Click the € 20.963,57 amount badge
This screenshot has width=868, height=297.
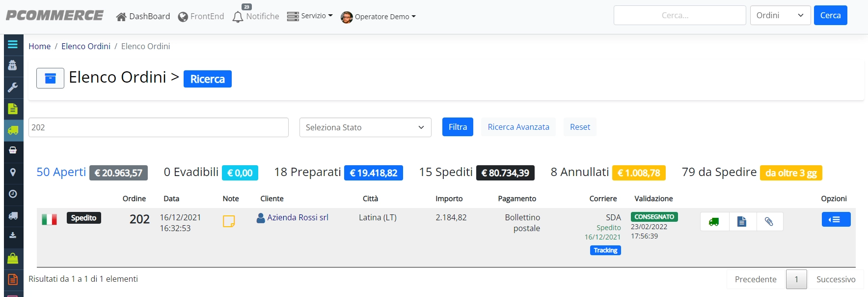click(x=118, y=173)
